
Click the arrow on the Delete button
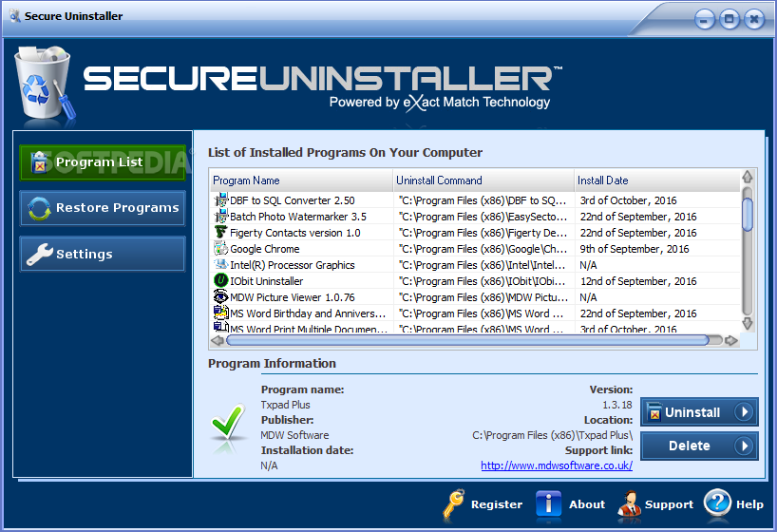[744, 446]
